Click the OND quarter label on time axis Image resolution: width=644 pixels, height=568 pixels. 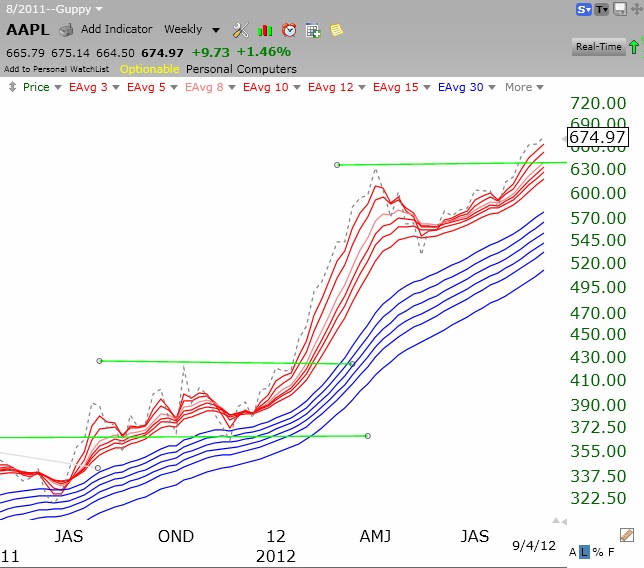176,536
